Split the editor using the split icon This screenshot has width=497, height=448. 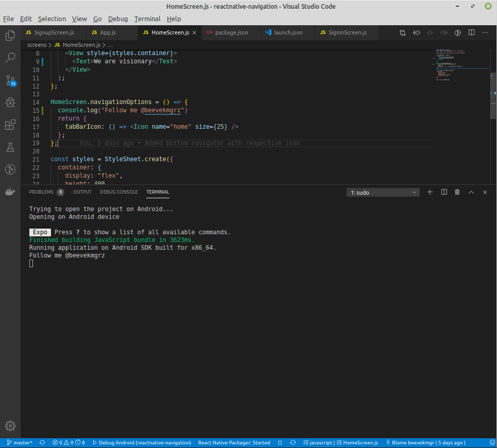point(471,32)
